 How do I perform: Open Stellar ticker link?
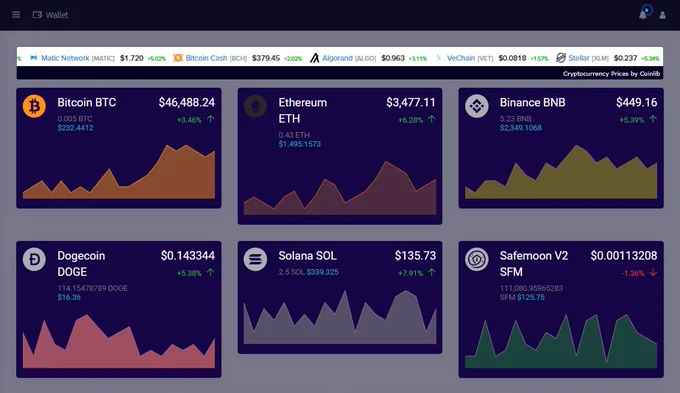click(579, 58)
